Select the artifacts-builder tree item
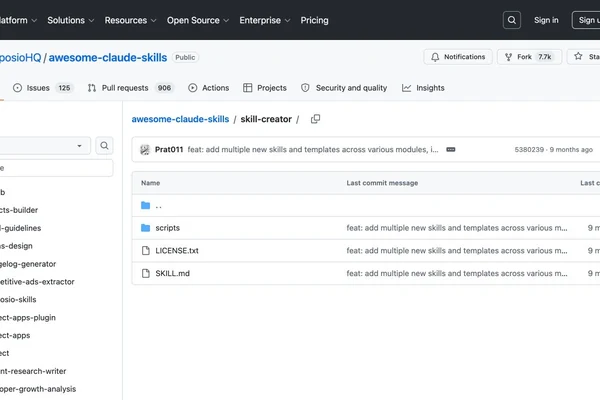This screenshot has width=600, height=400. click(19, 210)
